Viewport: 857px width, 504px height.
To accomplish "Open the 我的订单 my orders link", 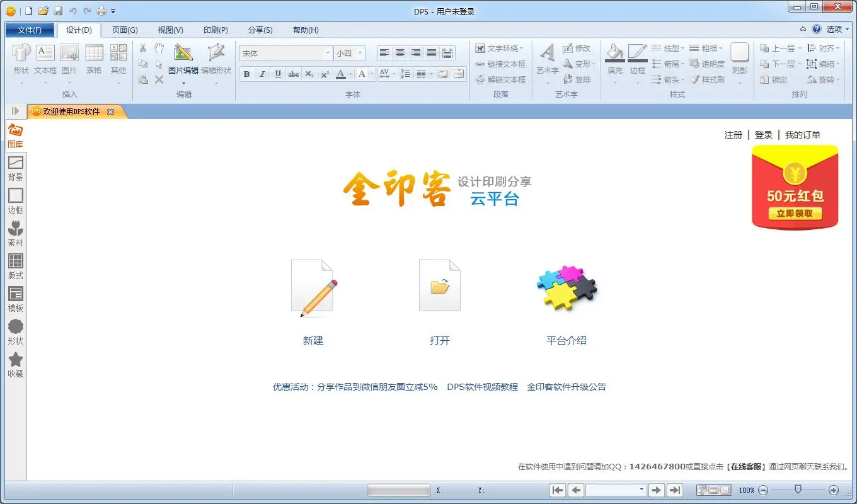I will click(803, 135).
